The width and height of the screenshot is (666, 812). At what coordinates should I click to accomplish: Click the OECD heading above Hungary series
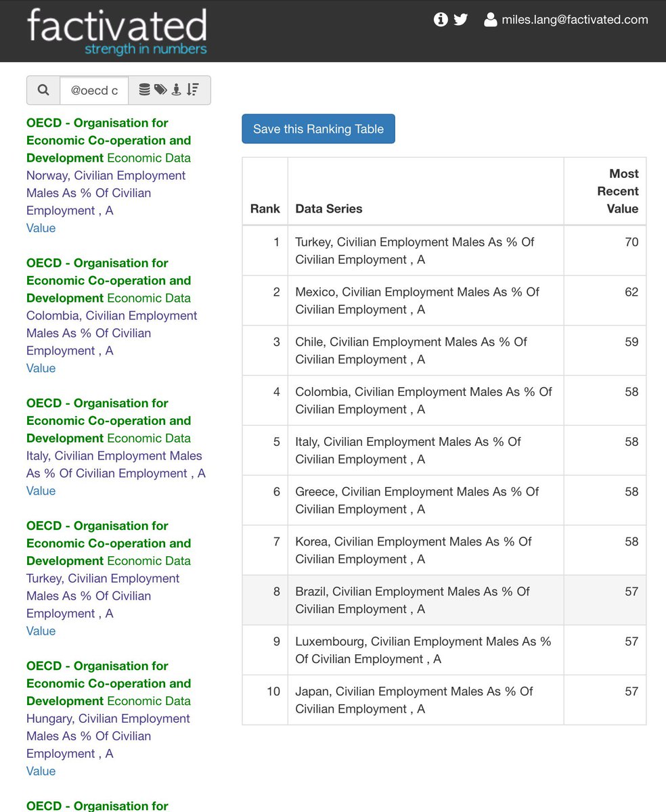tap(108, 683)
